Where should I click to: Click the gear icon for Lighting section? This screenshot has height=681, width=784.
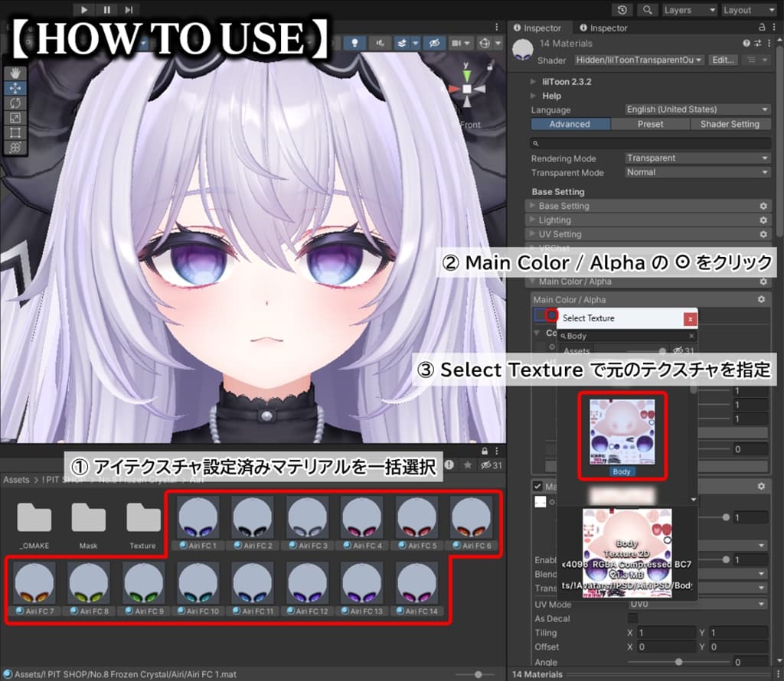tap(763, 220)
